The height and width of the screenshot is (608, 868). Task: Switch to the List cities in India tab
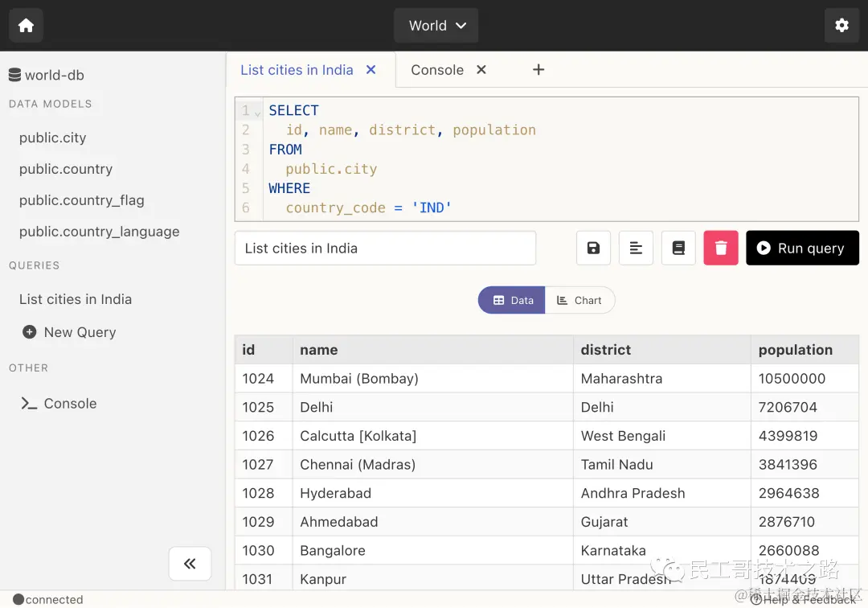(297, 70)
